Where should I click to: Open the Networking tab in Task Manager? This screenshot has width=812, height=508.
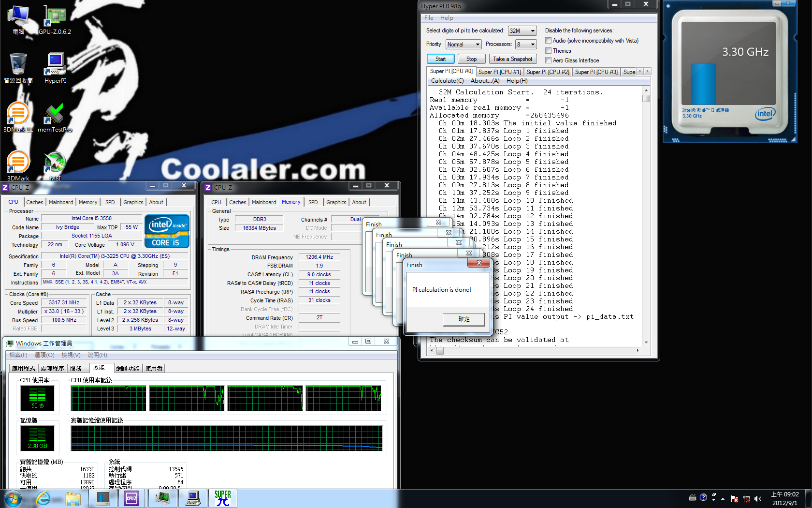(x=128, y=368)
